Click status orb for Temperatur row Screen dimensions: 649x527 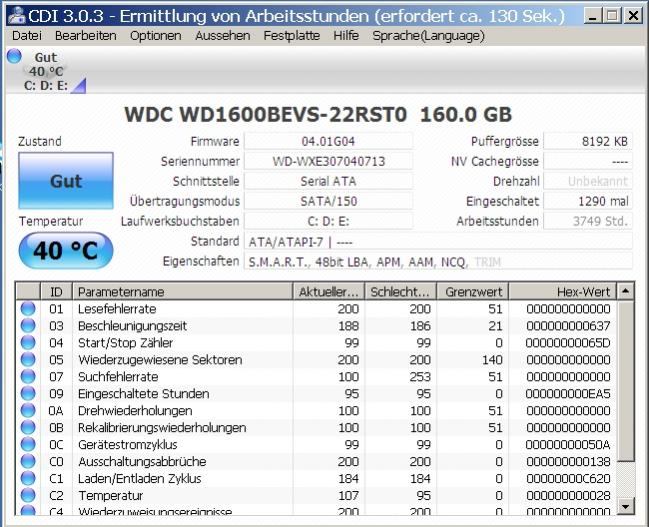click(28, 496)
